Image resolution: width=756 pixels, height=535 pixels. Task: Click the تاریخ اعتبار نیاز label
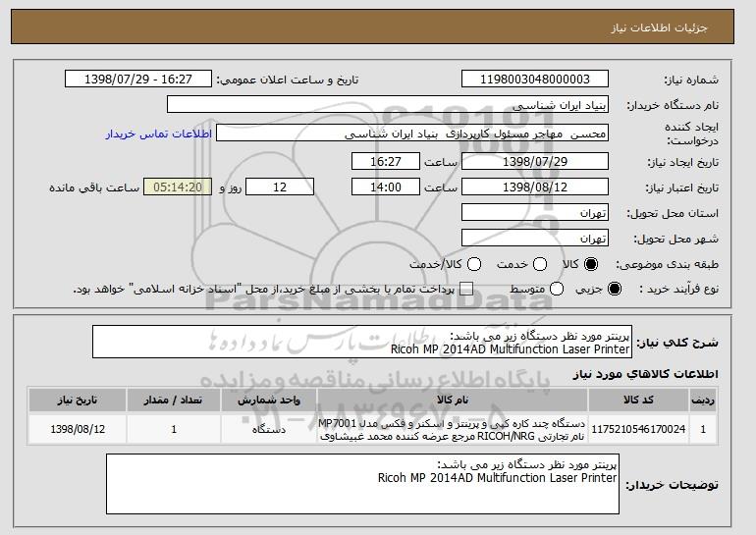click(x=681, y=187)
